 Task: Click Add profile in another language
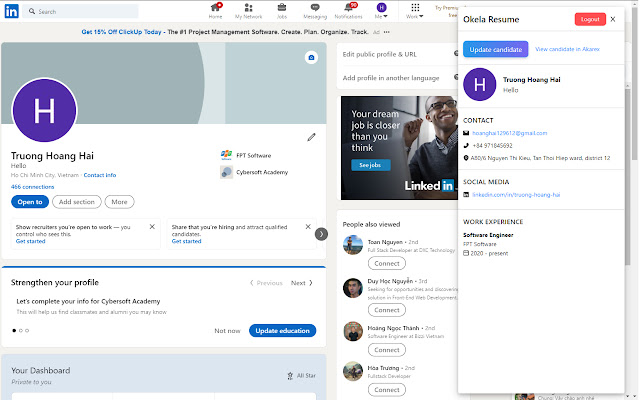coord(391,78)
